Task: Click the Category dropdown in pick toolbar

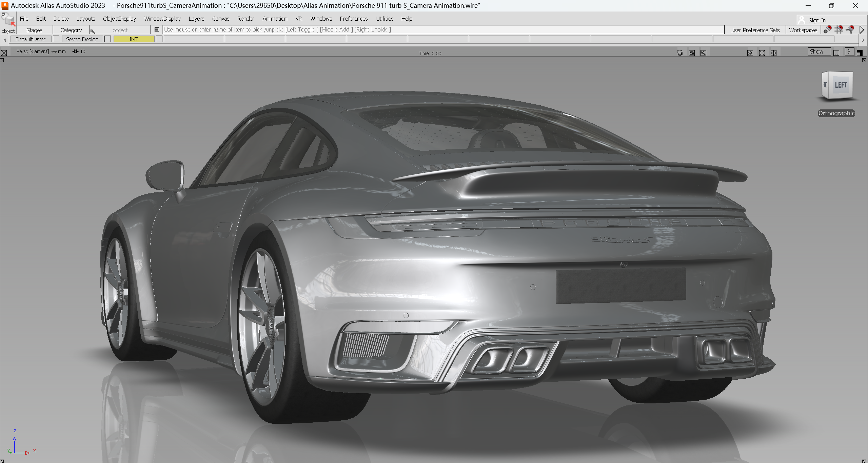Action: click(71, 30)
